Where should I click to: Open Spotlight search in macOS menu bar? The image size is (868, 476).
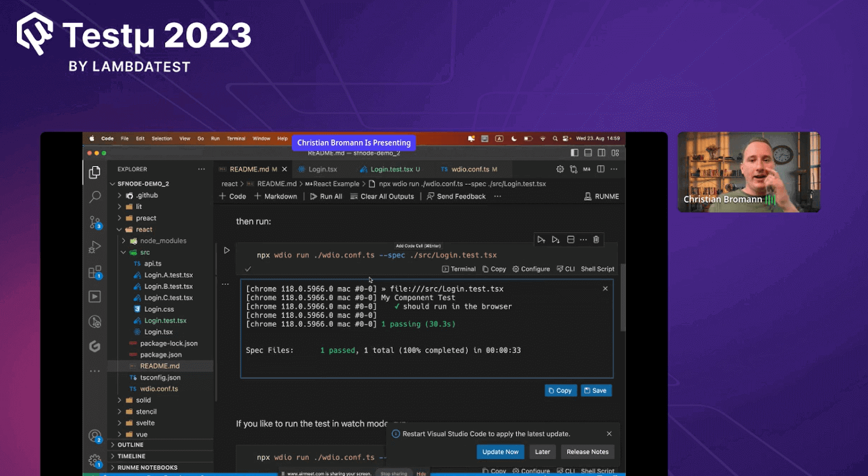(x=555, y=138)
